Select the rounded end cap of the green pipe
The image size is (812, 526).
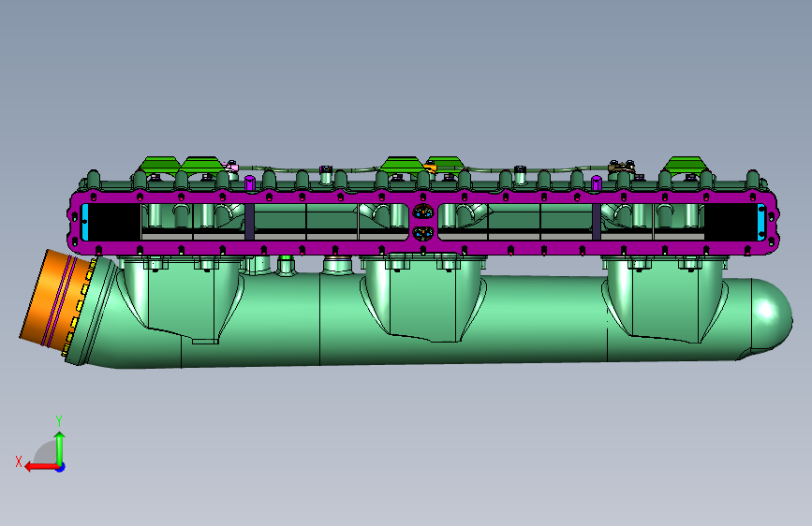pos(771,314)
